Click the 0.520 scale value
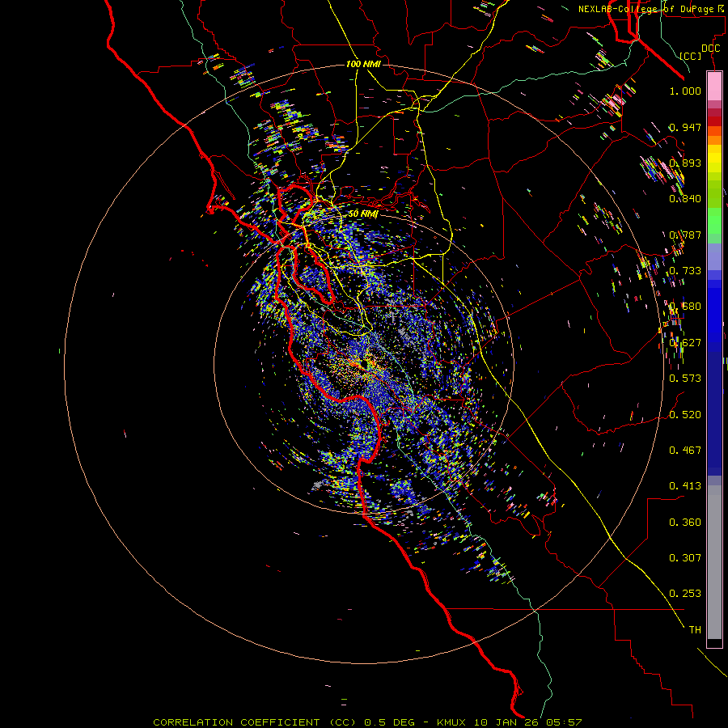728x728 pixels. [685, 415]
